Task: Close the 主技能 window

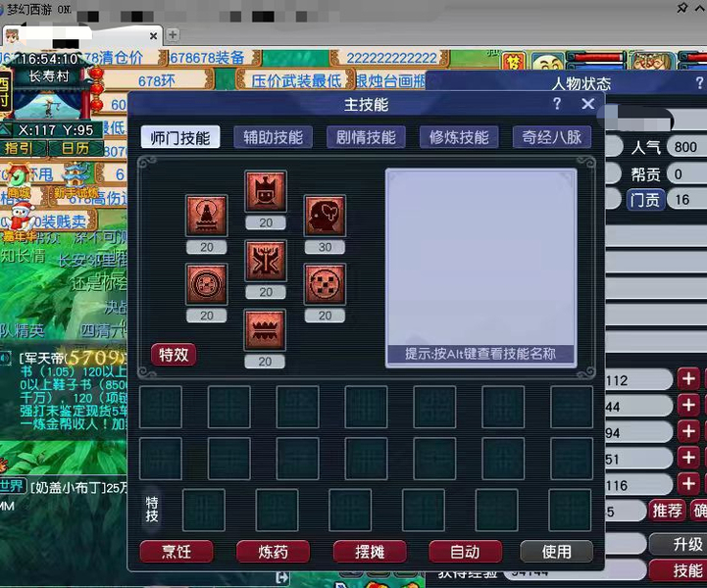Action: click(587, 104)
